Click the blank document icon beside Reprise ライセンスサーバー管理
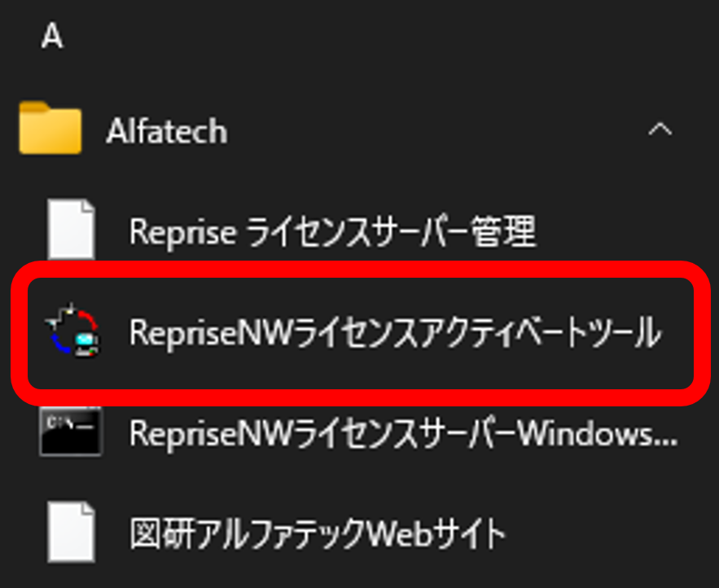This screenshot has width=719, height=588. (x=71, y=232)
